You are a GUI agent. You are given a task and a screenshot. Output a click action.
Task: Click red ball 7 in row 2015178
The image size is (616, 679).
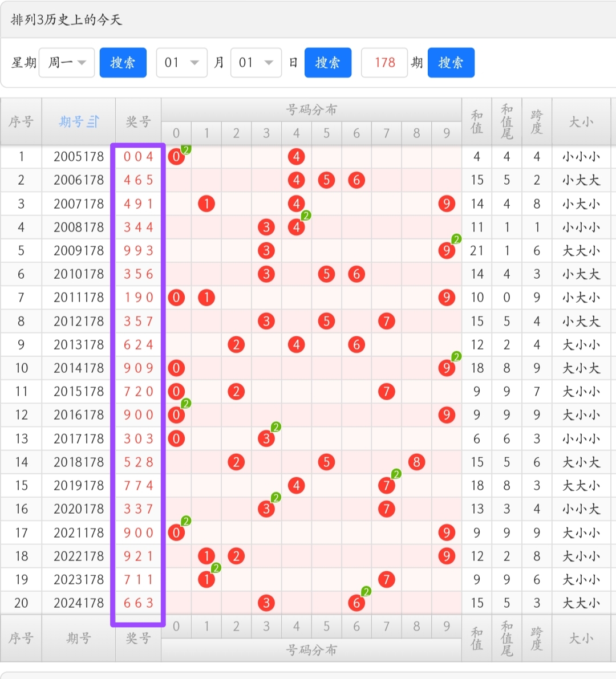tap(386, 392)
